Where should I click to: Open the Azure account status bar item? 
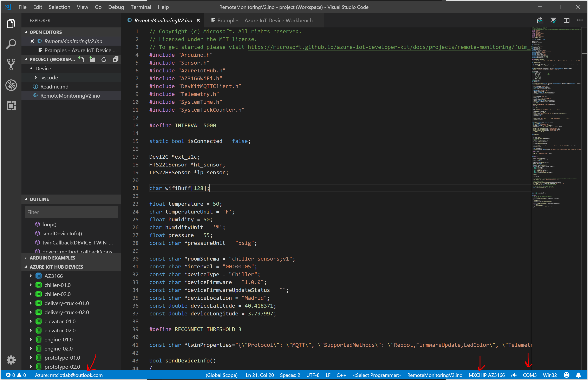(68, 375)
